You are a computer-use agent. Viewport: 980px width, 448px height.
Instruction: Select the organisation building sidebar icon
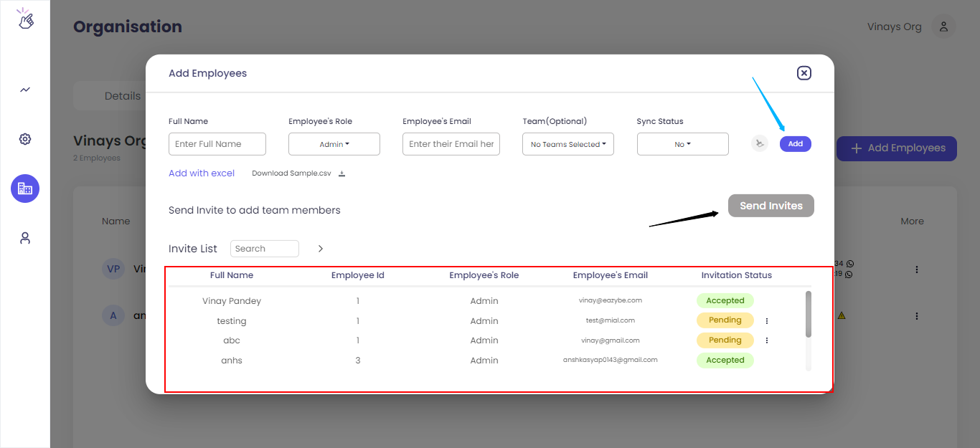coord(25,189)
